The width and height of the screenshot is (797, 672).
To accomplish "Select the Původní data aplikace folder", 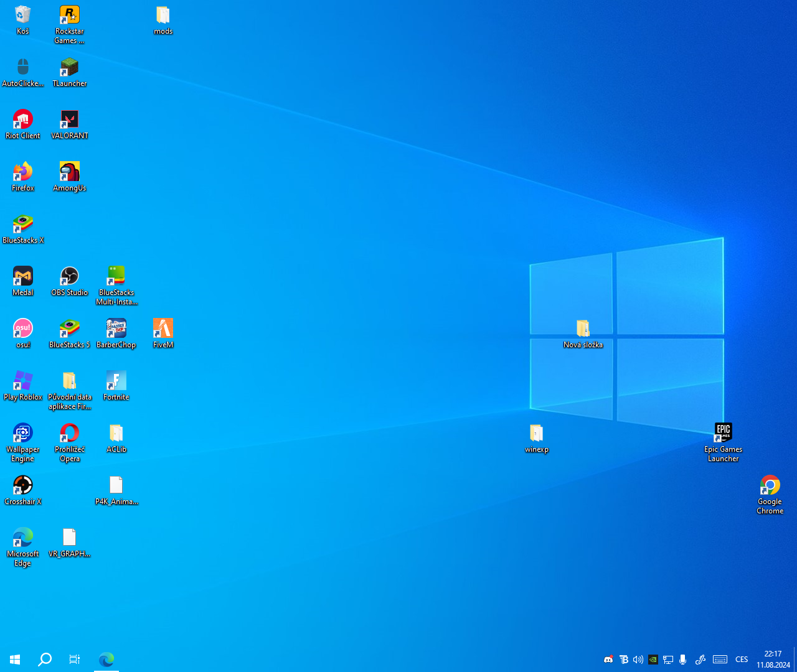I will pyautogui.click(x=70, y=391).
